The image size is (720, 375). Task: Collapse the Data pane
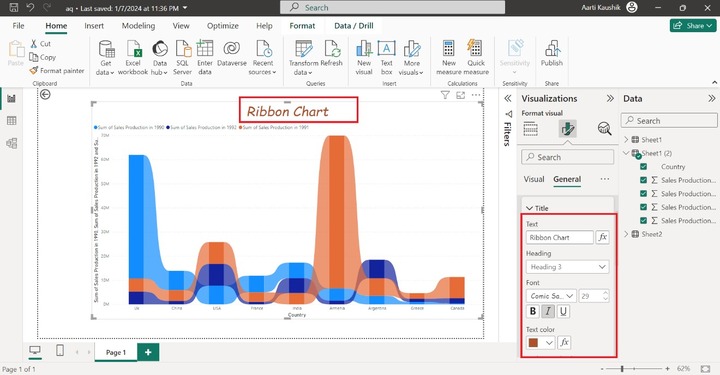(x=711, y=98)
